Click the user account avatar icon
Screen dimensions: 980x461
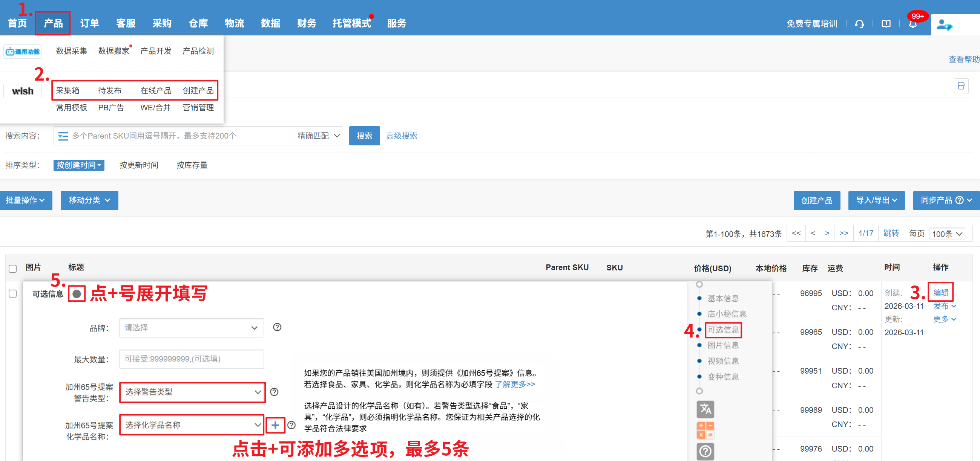(x=943, y=25)
